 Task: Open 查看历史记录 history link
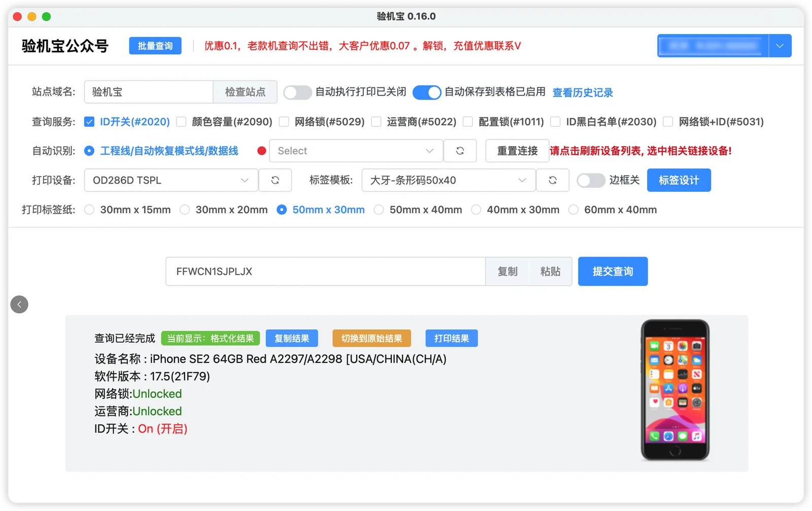pyautogui.click(x=583, y=92)
